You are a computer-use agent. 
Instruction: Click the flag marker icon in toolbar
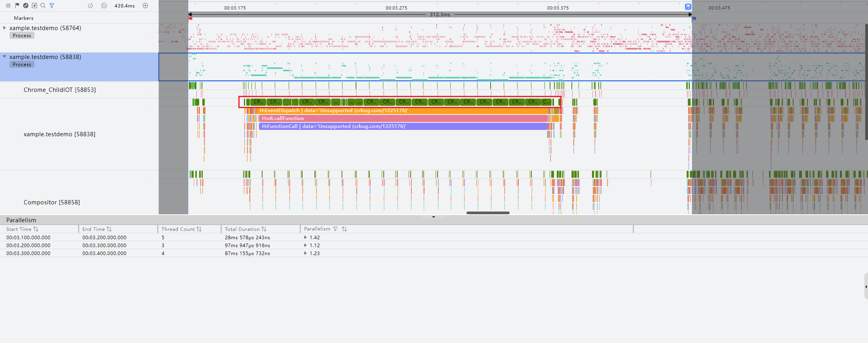pyautogui.click(x=17, y=6)
